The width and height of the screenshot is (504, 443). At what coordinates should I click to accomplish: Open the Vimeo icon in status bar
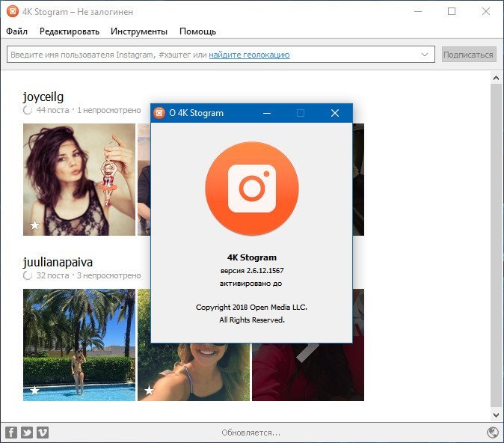(x=43, y=432)
